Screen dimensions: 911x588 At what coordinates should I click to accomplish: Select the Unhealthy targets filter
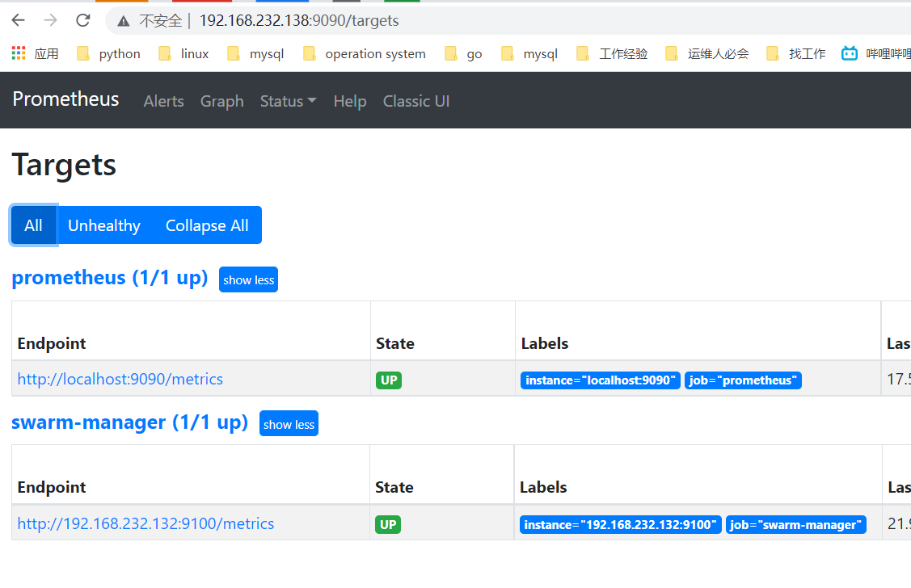[x=104, y=225]
